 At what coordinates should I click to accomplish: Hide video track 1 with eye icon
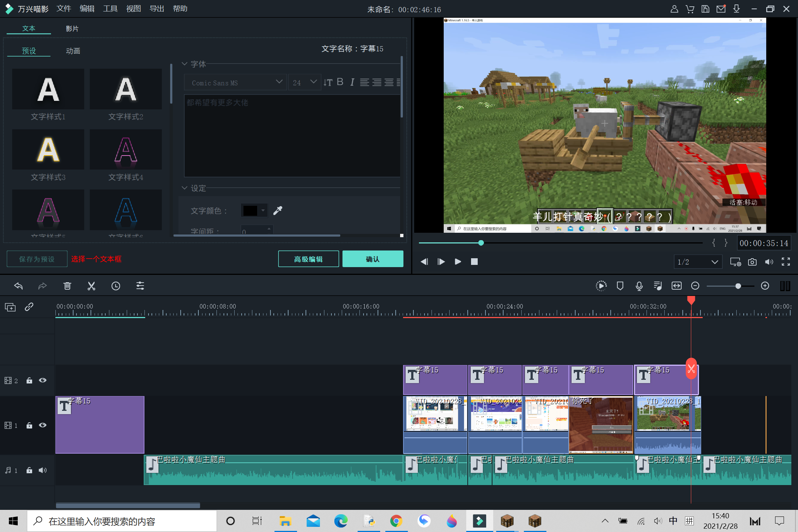click(x=43, y=425)
